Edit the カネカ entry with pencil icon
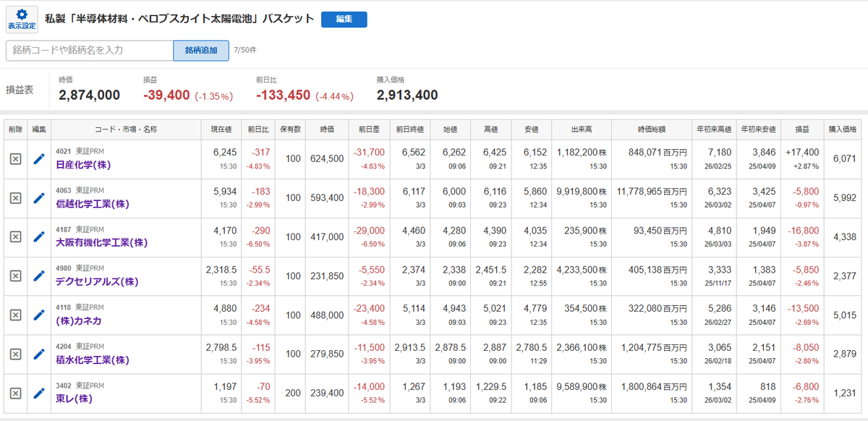Screen dimensions: 868x421 coord(39,315)
